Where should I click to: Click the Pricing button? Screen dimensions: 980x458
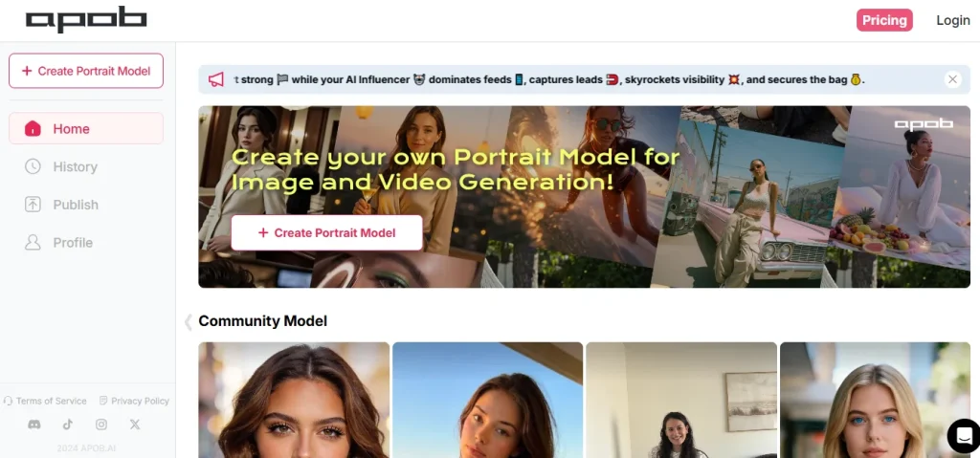[884, 20]
